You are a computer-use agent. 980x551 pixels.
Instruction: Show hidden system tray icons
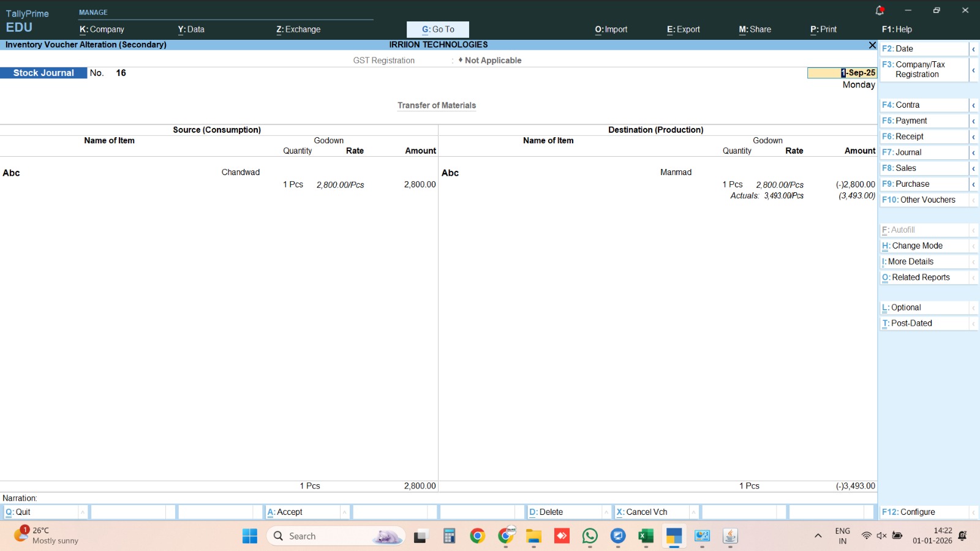click(818, 536)
